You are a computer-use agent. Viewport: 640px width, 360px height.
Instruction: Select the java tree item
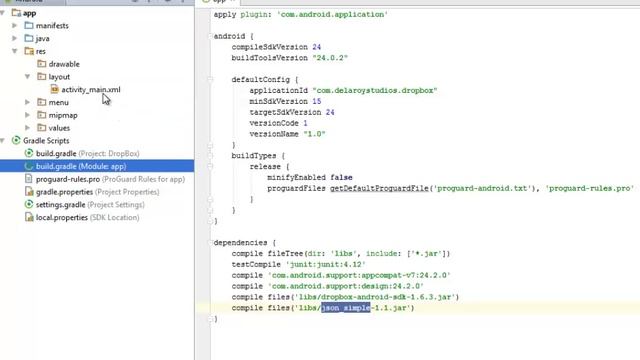(42, 38)
